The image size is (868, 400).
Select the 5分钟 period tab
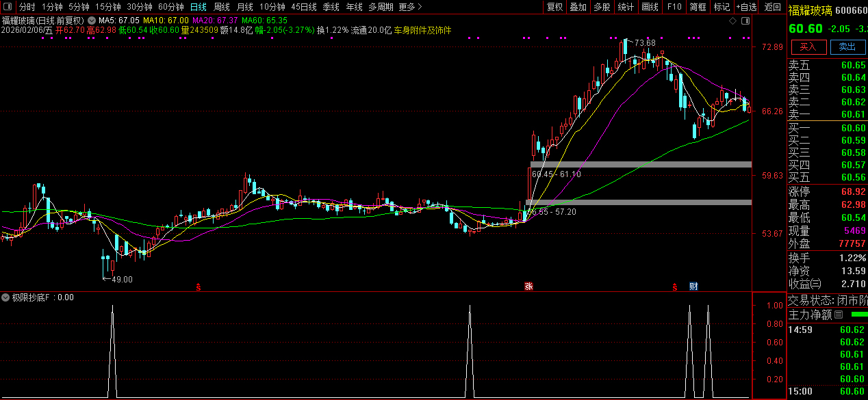pos(79,7)
